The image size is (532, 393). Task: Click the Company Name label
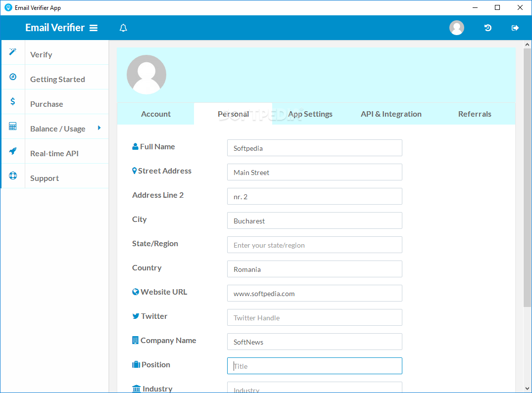(x=168, y=341)
